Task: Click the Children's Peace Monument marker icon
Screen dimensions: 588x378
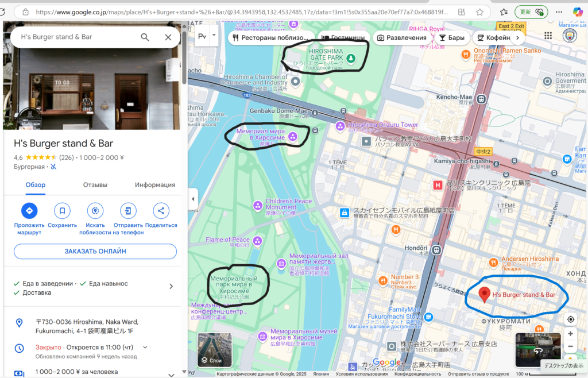Action: click(x=258, y=206)
